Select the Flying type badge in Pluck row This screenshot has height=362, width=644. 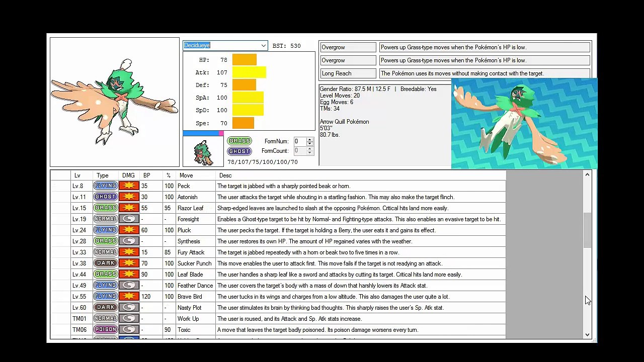click(105, 230)
